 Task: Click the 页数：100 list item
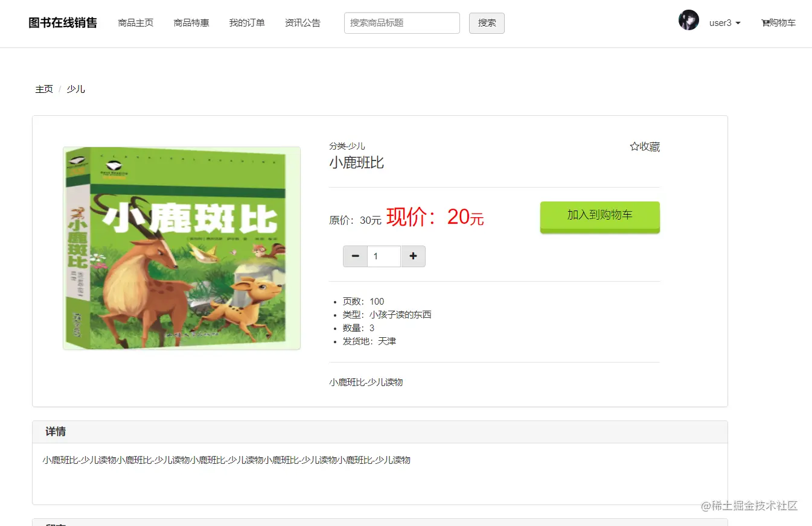click(x=363, y=302)
